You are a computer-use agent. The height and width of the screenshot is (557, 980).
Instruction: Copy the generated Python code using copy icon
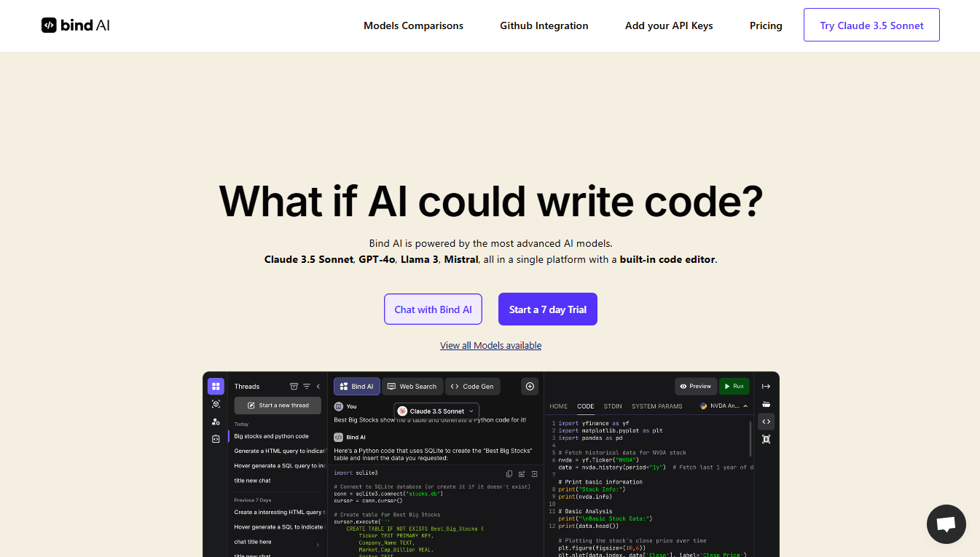pos(509,473)
